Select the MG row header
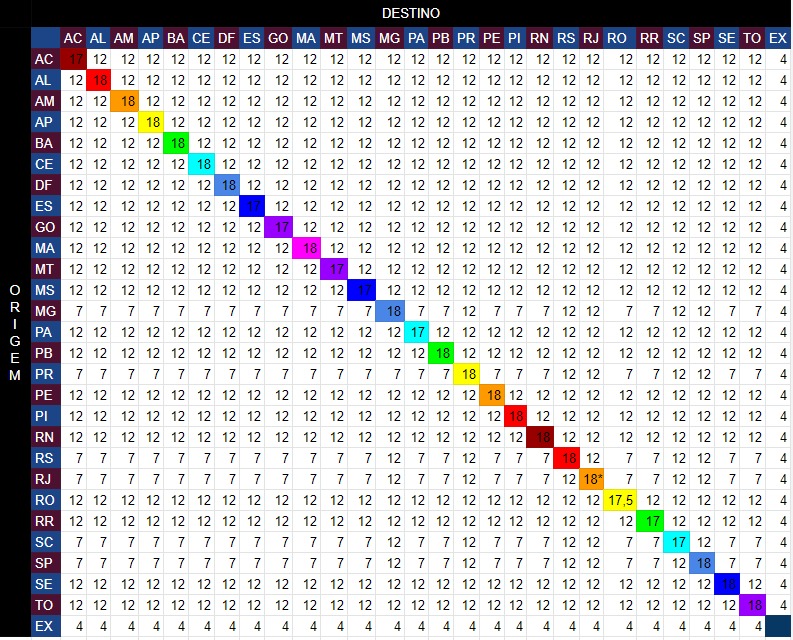Screen dimensions: 793x640 (x=44, y=311)
